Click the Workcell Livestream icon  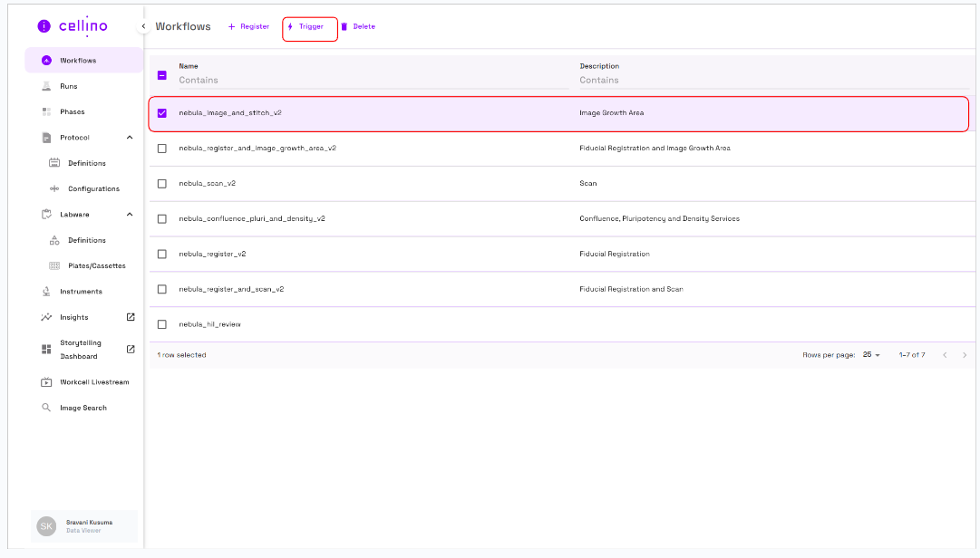point(46,382)
